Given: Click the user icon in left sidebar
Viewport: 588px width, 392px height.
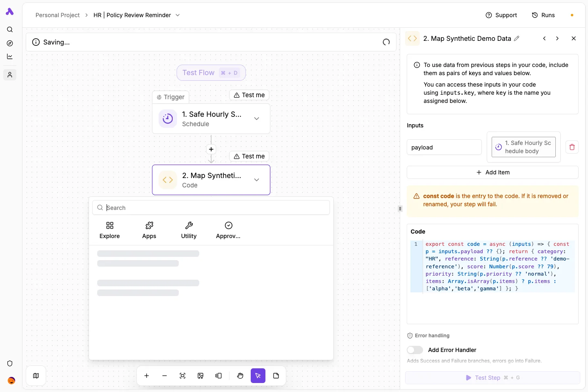Looking at the screenshot, I should coord(10,75).
